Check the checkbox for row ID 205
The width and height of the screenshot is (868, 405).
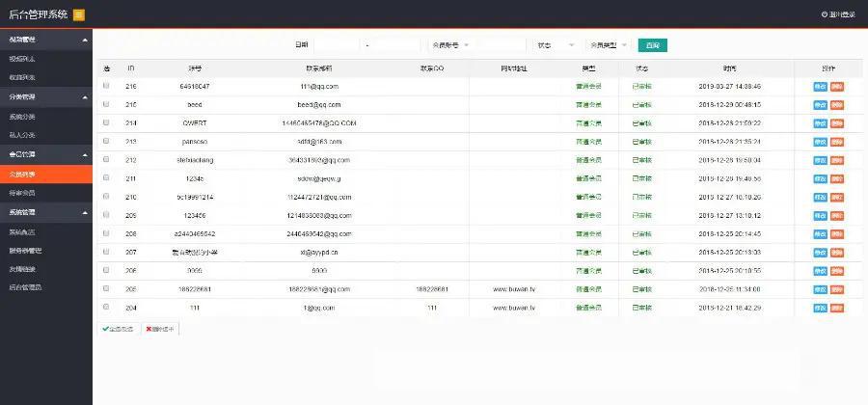coord(106,288)
